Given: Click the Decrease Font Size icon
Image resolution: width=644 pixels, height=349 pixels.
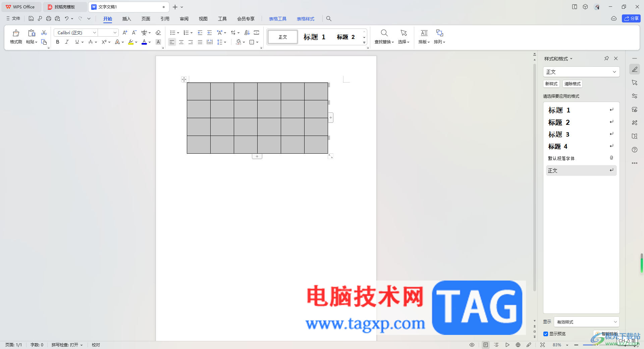Looking at the screenshot, I should pyautogui.click(x=134, y=33).
